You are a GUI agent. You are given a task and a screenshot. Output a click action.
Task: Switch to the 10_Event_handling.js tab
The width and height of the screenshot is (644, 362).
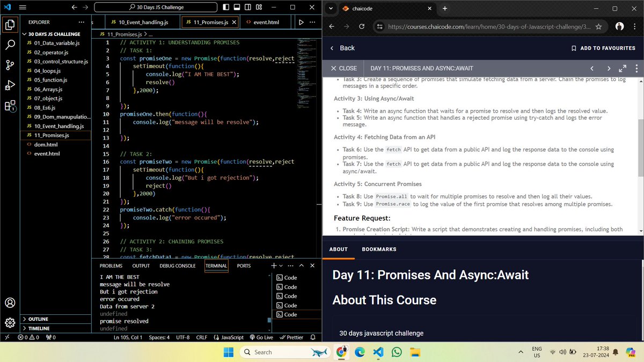[139, 22]
